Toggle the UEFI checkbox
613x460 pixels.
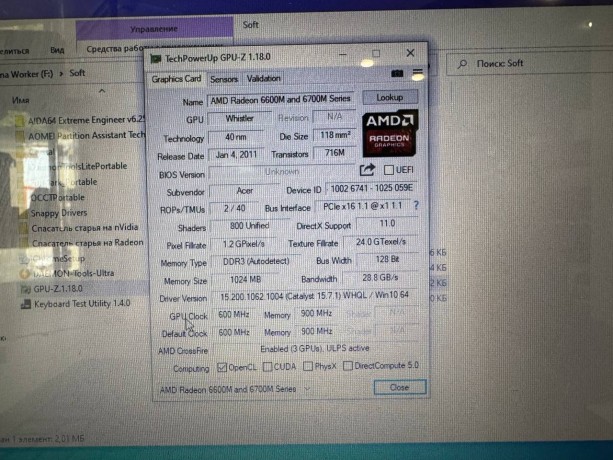coord(388,170)
